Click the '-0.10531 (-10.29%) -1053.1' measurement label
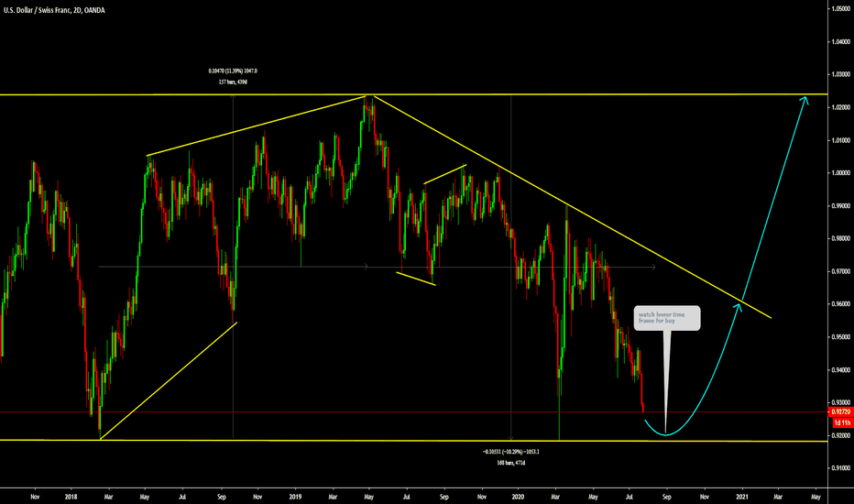The width and height of the screenshot is (854, 504). pos(511,452)
